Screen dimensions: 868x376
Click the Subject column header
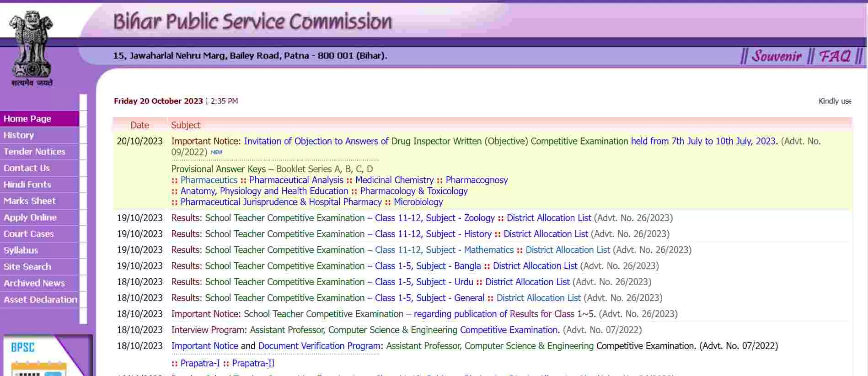tap(186, 125)
